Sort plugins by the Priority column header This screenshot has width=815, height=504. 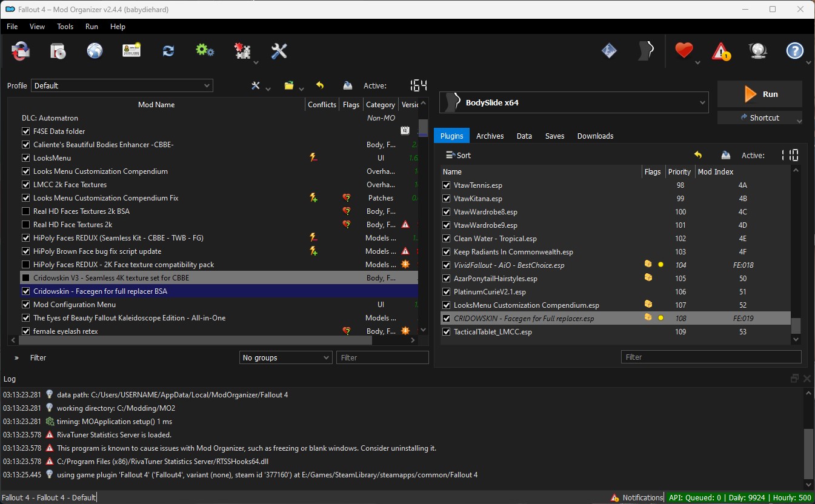(x=679, y=172)
